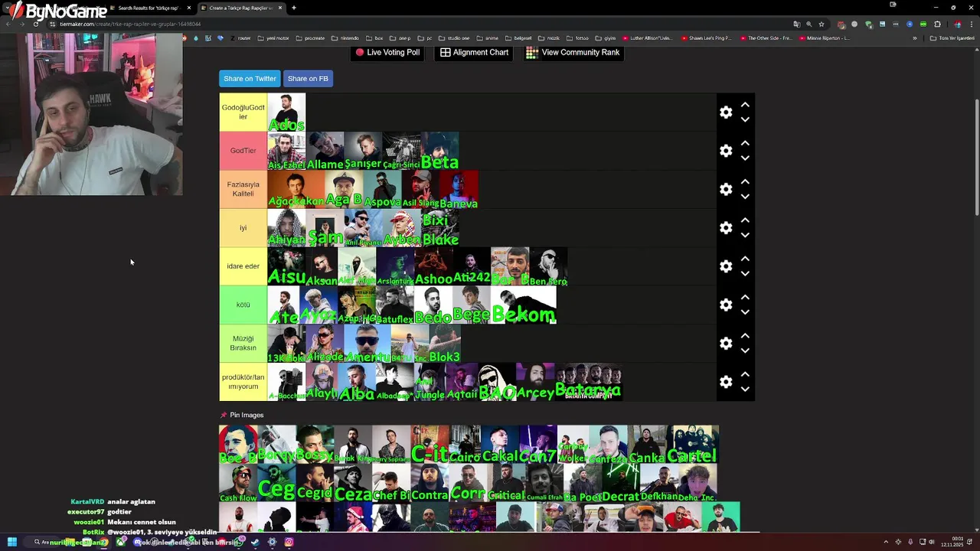This screenshot has height=551, width=980.
Task: Open 'The Other Side' YouTube bookmark
Action: 766,37
